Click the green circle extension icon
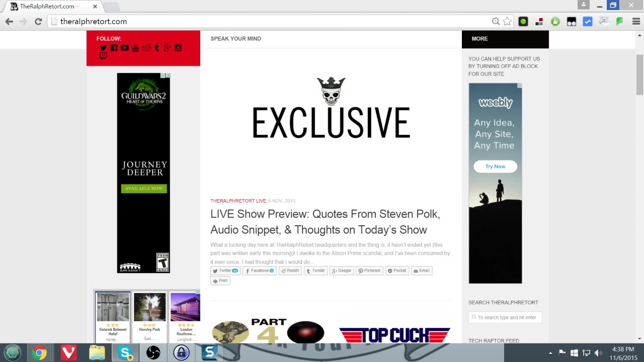 [x=523, y=22]
